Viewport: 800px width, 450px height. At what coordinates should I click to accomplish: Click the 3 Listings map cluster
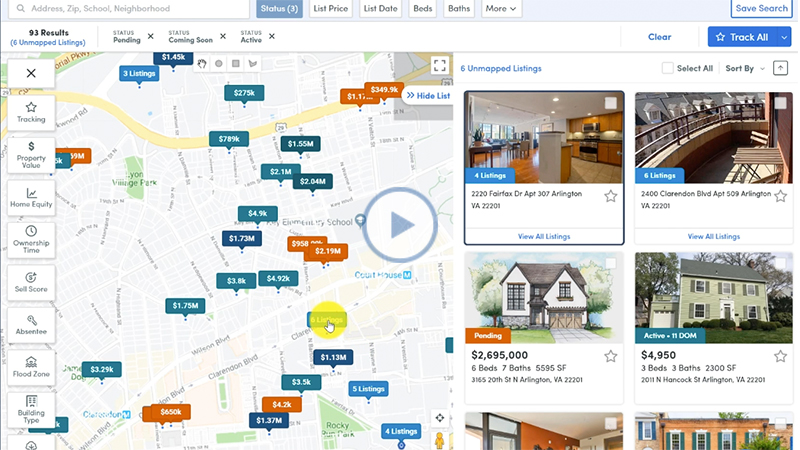[139, 73]
